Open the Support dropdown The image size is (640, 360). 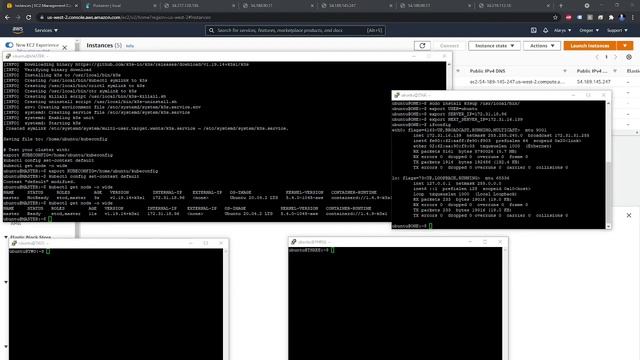(x=617, y=30)
